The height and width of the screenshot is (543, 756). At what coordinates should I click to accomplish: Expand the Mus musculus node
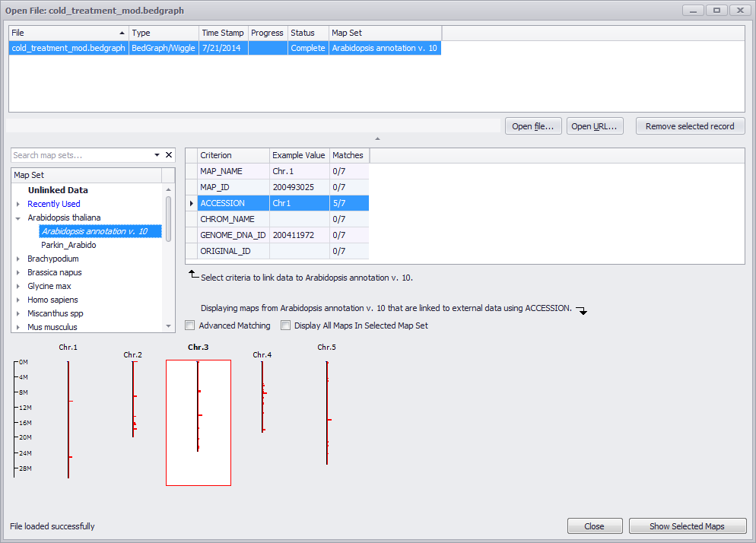pos(17,328)
